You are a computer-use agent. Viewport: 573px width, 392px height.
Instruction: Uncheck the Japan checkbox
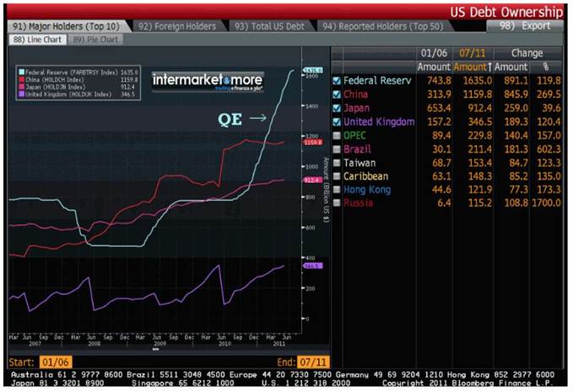click(337, 108)
